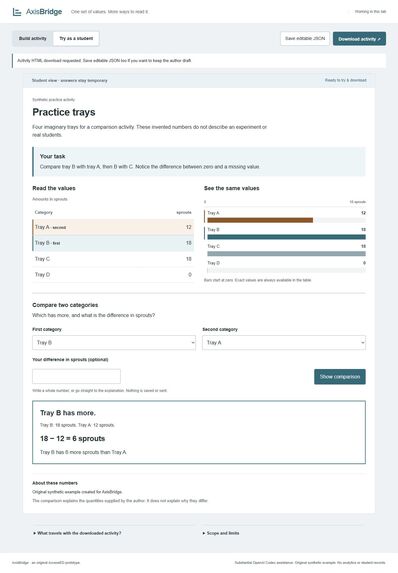Click the teal Tray B bar
This screenshot has width=398, height=573.
pyautogui.click(x=287, y=237)
